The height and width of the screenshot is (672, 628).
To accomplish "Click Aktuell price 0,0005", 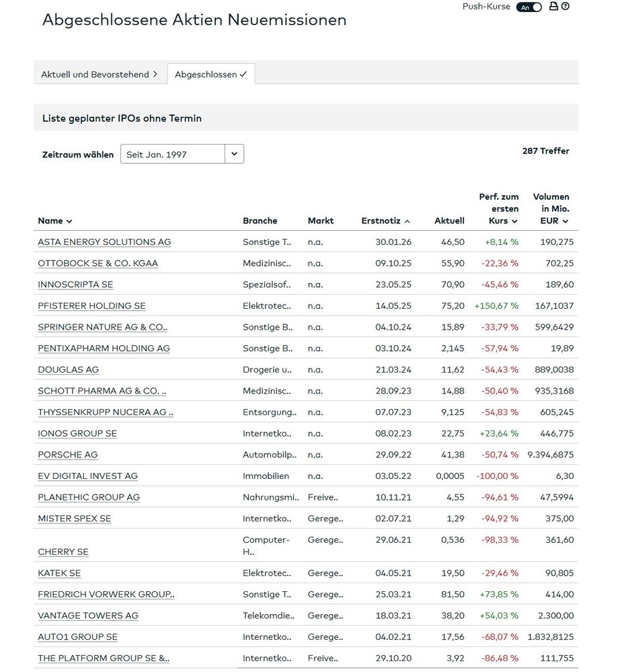I will pos(450,476).
